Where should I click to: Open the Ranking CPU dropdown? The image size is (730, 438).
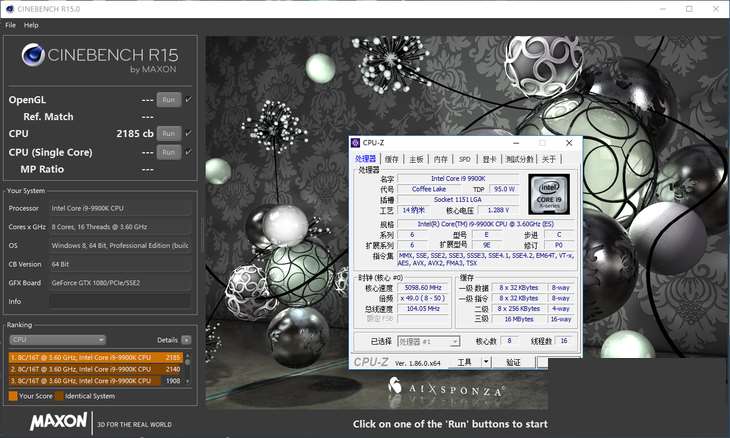(58, 340)
